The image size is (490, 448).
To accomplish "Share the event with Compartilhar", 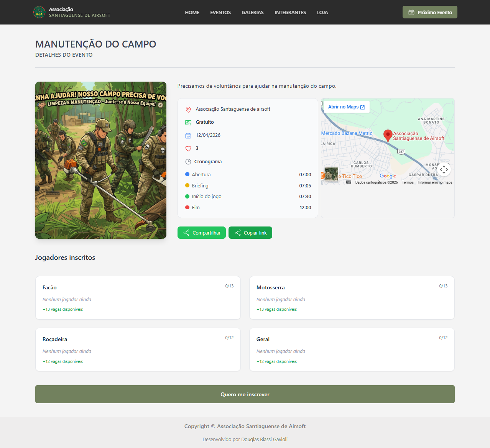I will tap(202, 233).
